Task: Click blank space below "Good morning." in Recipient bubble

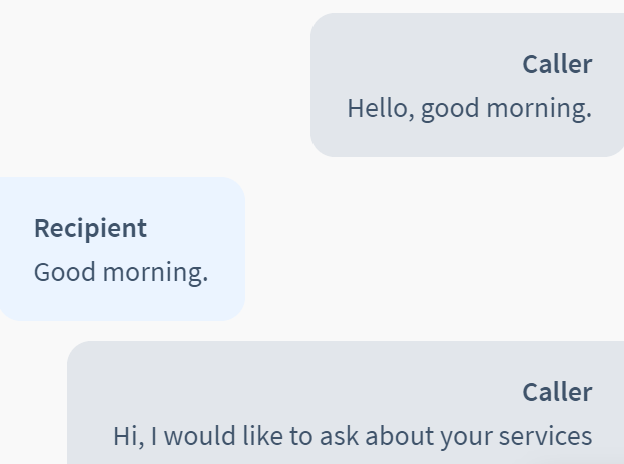Action: pos(119,304)
